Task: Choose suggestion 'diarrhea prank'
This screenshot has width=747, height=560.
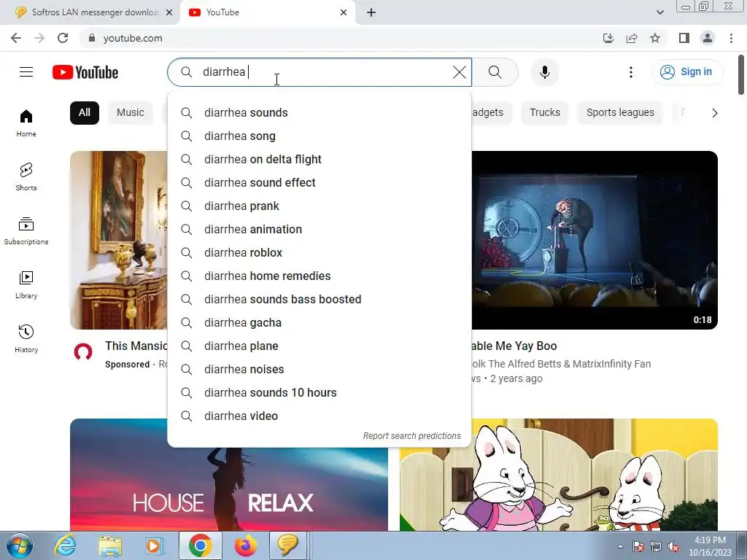Action: (x=320, y=206)
